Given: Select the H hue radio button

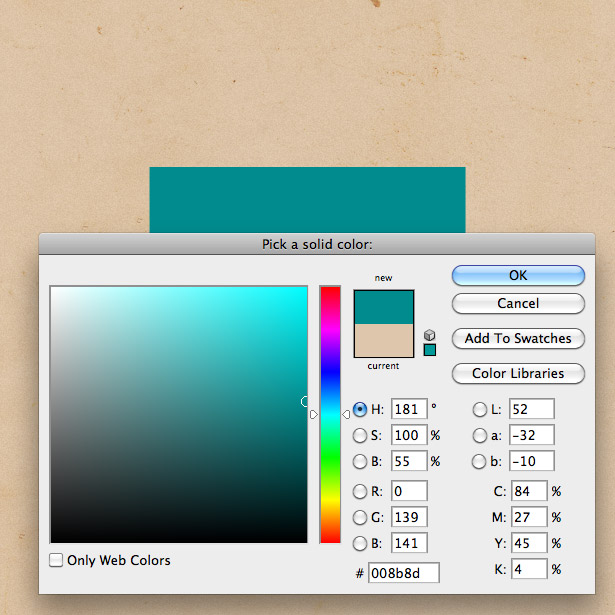Looking at the screenshot, I should click(360, 409).
